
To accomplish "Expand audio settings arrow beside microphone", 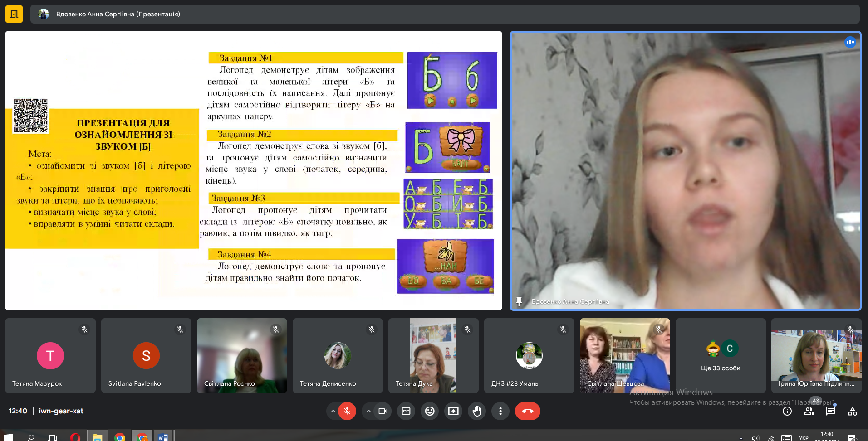I will coord(333,411).
